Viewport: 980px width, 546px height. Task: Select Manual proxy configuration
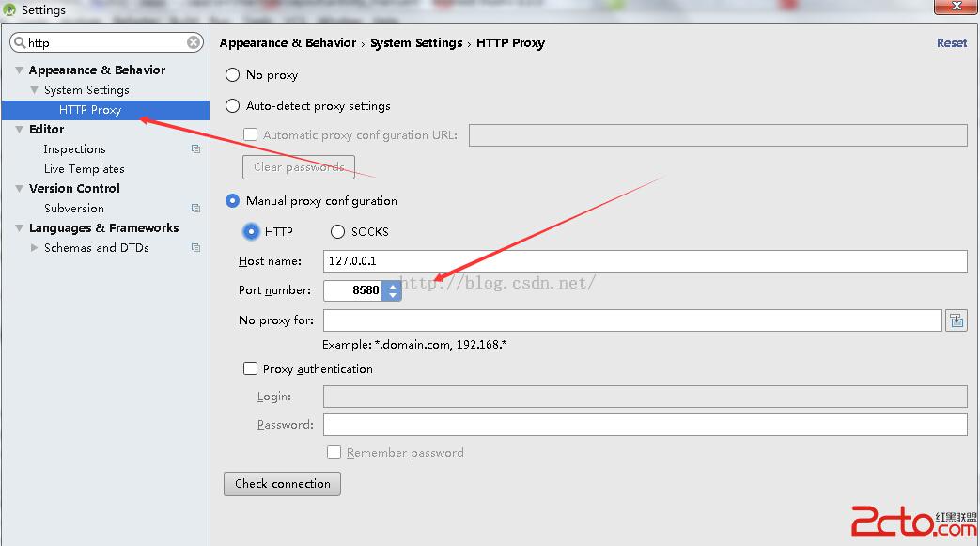coord(232,201)
